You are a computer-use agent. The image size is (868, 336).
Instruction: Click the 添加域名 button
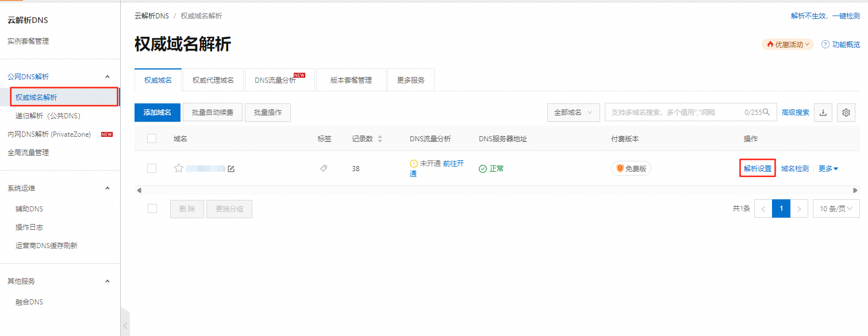tap(158, 113)
